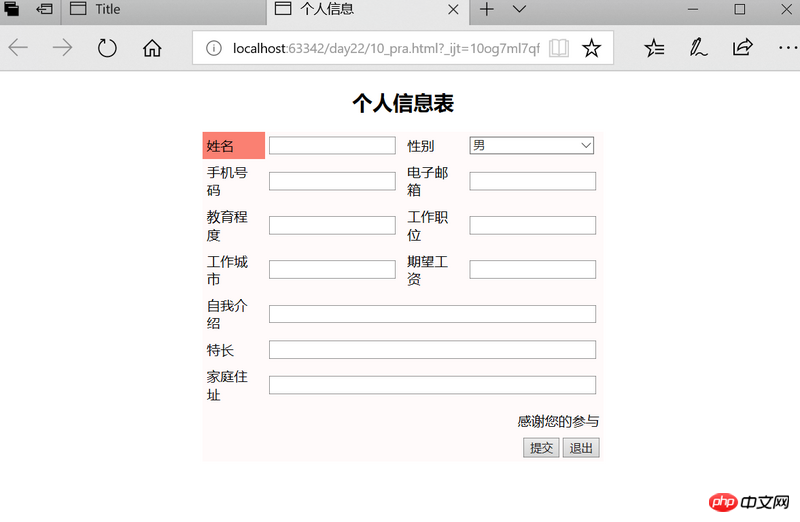Focus the 工作职位 input field
The height and width of the screenshot is (522, 800).
tap(533, 226)
